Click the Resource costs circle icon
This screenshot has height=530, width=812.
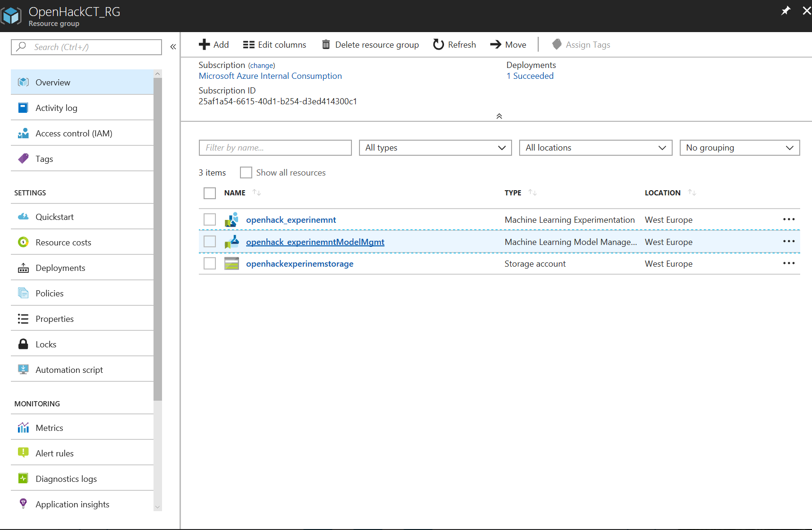(x=23, y=242)
